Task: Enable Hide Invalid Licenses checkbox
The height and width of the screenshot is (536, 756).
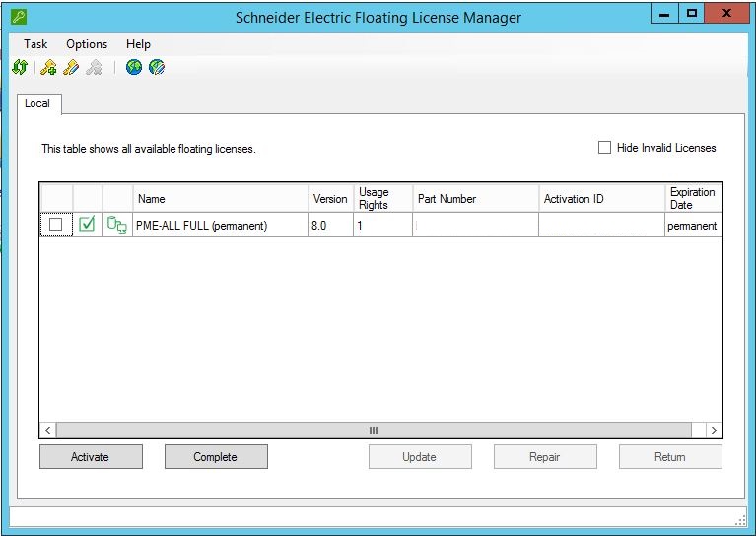Action: click(605, 148)
